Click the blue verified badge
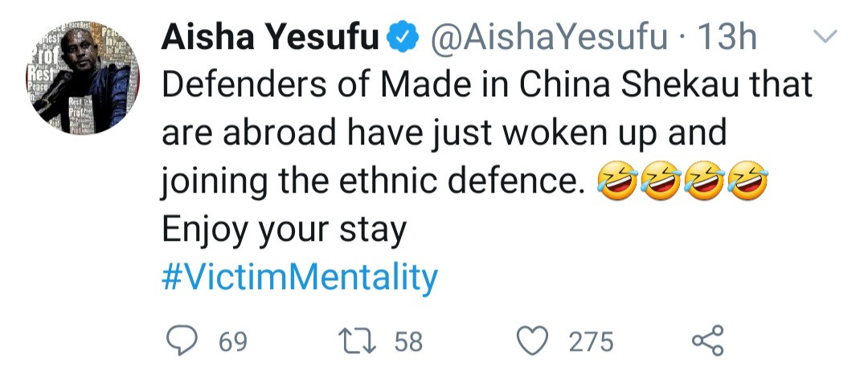This screenshot has height=379, width=868. click(406, 39)
